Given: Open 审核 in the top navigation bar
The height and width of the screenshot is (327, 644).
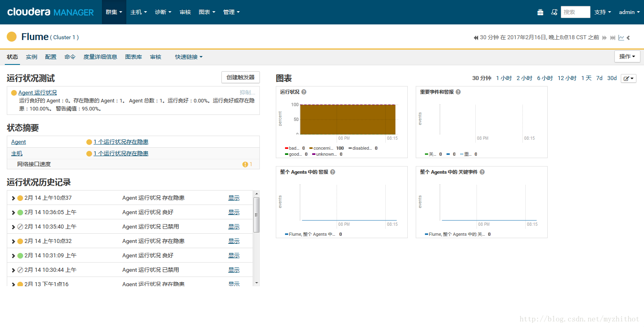Looking at the screenshot, I should pos(185,12).
